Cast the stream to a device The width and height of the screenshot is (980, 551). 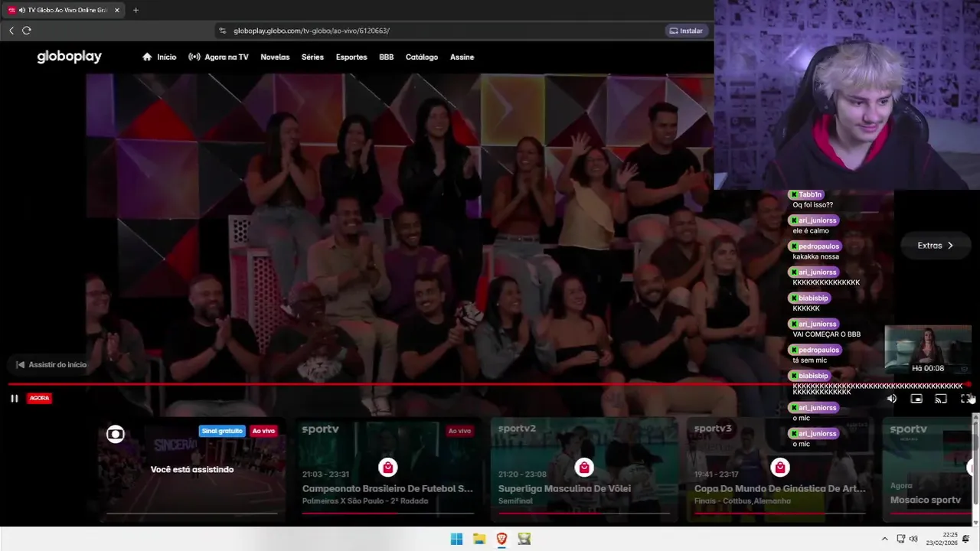(940, 399)
